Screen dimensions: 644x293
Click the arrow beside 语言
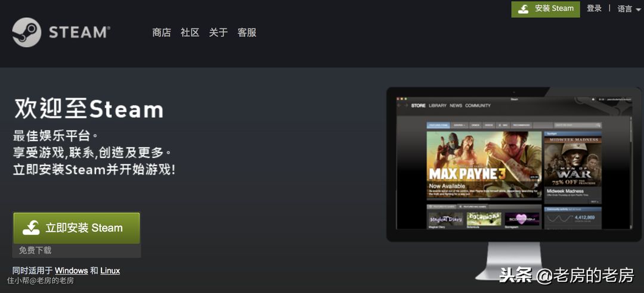point(638,10)
